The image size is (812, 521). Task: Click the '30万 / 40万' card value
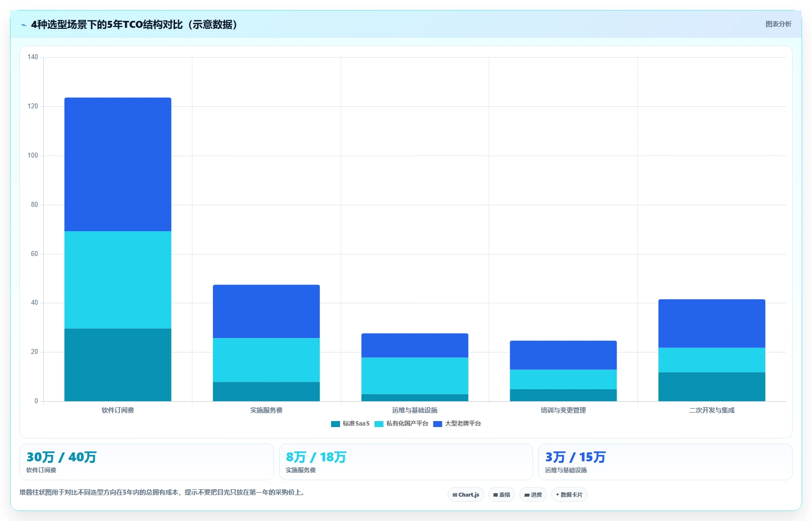click(x=61, y=457)
